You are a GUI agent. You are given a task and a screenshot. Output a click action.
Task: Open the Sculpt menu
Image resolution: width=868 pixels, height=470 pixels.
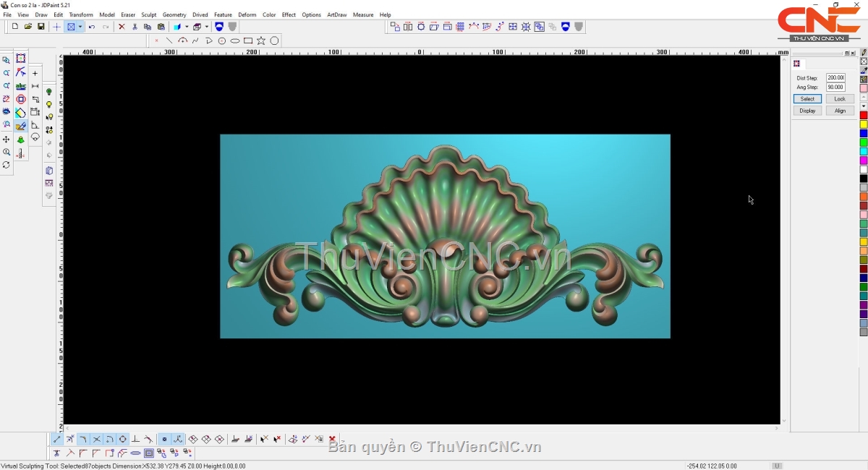tap(148, 14)
